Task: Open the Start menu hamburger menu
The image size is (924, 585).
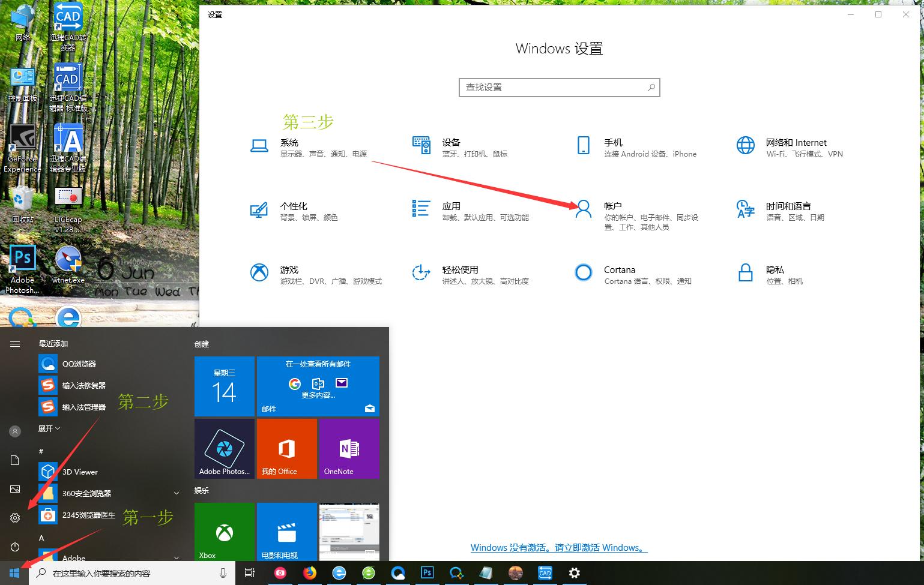Action: pyautogui.click(x=14, y=344)
